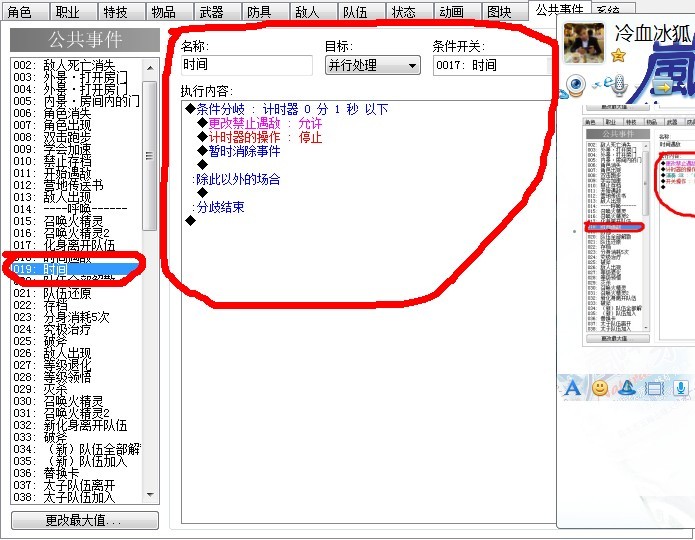695x540 pixels.
Task: Select event 011: 开始遇敌
Action: tap(77, 173)
